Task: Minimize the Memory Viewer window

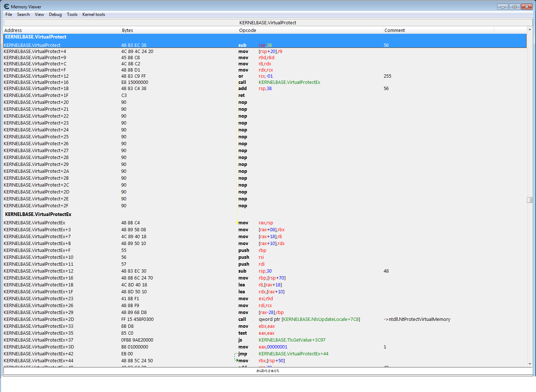Action: [503, 7]
